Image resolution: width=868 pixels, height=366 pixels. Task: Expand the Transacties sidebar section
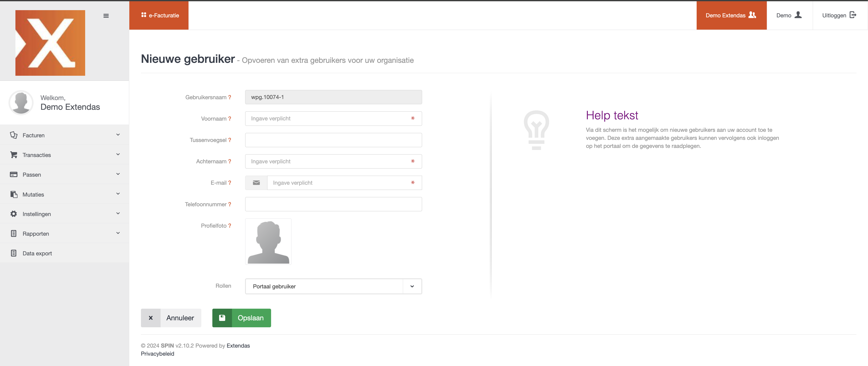tap(64, 155)
